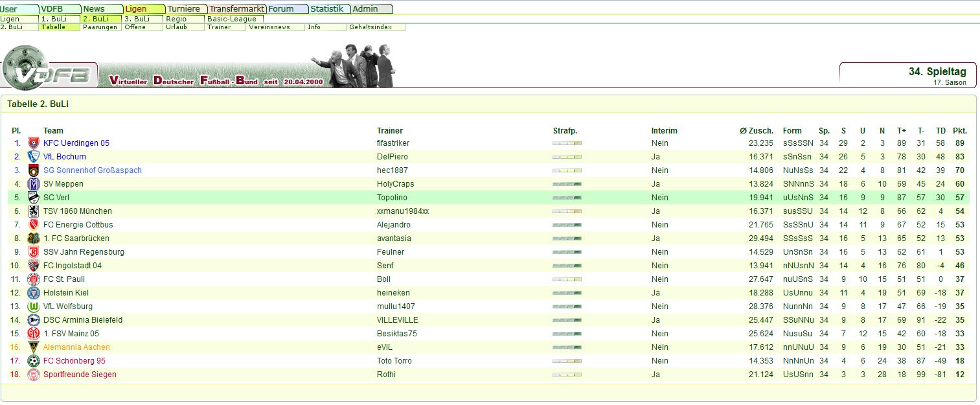980x405 pixels.
Task: Open the Sportfreunde Siegen team link
Action: (x=80, y=375)
